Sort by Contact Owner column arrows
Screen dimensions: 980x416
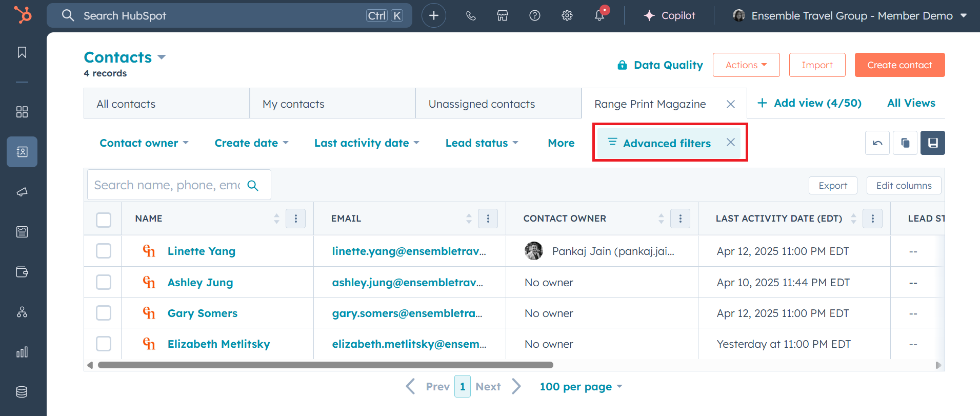(x=661, y=219)
